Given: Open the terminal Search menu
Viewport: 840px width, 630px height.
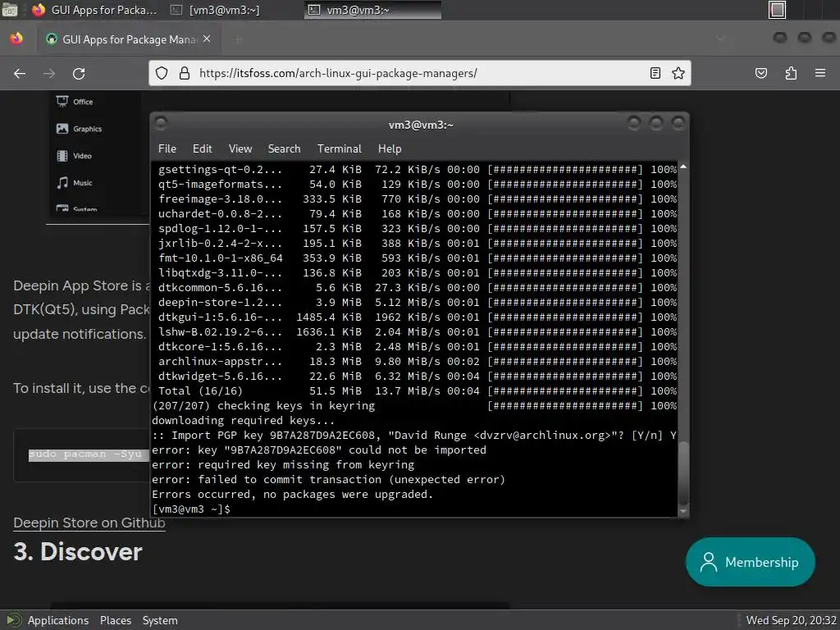Looking at the screenshot, I should click(284, 149).
